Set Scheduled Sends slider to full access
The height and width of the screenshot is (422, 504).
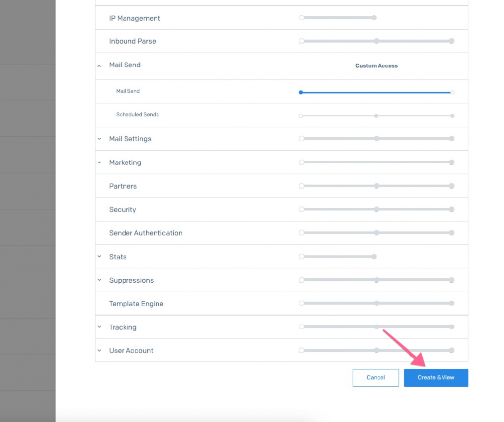(452, 116)
